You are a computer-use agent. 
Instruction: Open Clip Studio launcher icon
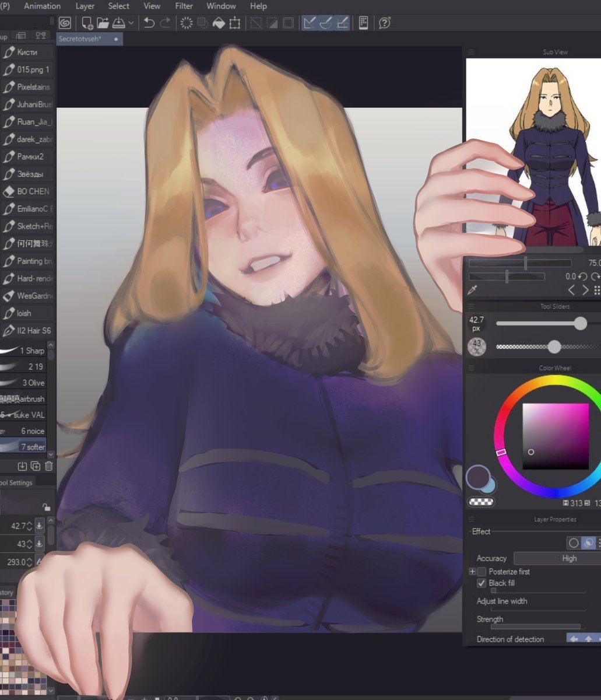(x=65, y=23)
